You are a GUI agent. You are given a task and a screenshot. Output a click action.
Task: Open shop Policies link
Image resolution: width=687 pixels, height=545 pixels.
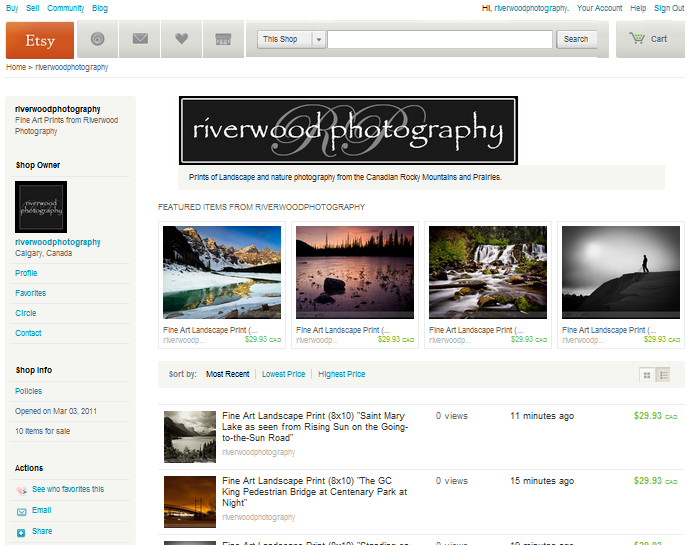pos(28,391)
